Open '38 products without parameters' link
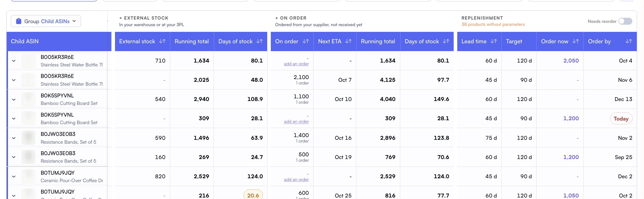This screenshot has height=199, width=644. pos(493,24)
